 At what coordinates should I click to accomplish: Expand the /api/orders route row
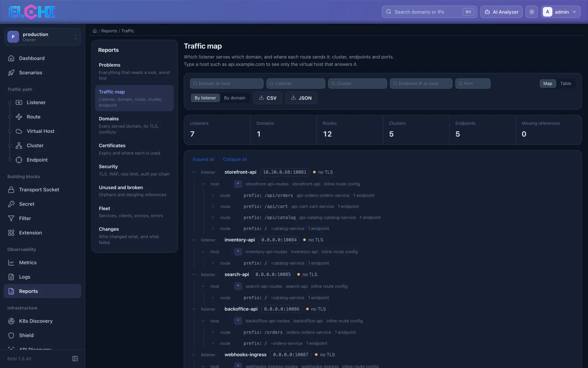(213, 196)
